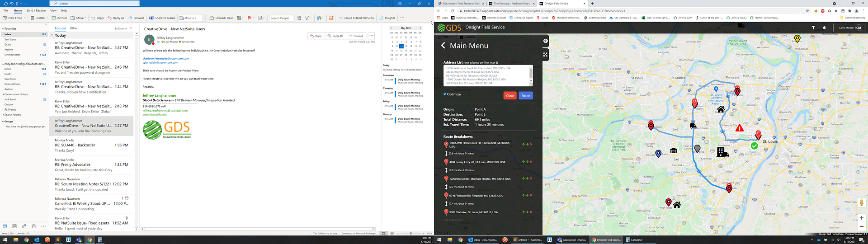This screenshot has width=868, height=244.
Task: Open the View tab in Outlook
Action: coord(53,10)
